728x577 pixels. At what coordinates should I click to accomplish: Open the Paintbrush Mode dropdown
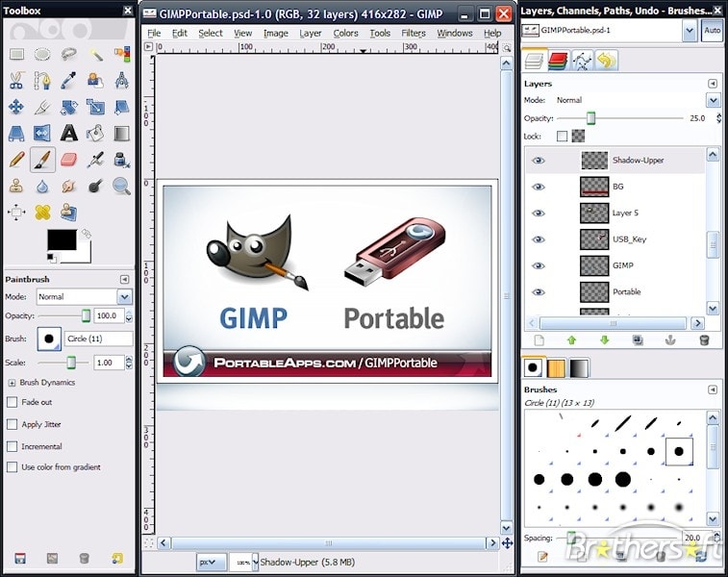tap(124, 296)
